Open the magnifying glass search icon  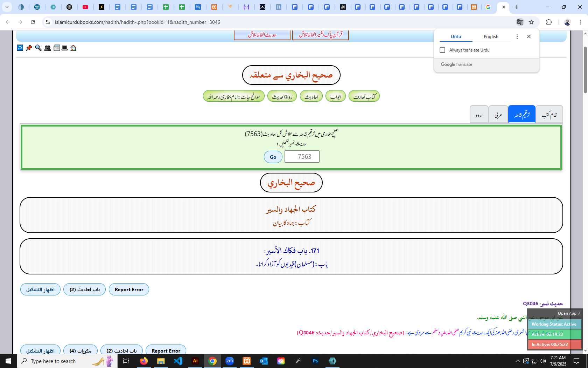[x=38, y=48]
